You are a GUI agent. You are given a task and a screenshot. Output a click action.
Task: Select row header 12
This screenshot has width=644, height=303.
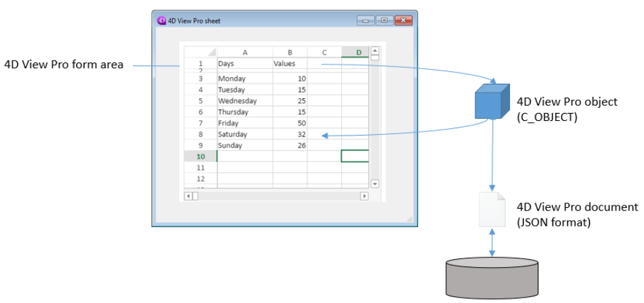pyautogui.click(x=201, y=179)
